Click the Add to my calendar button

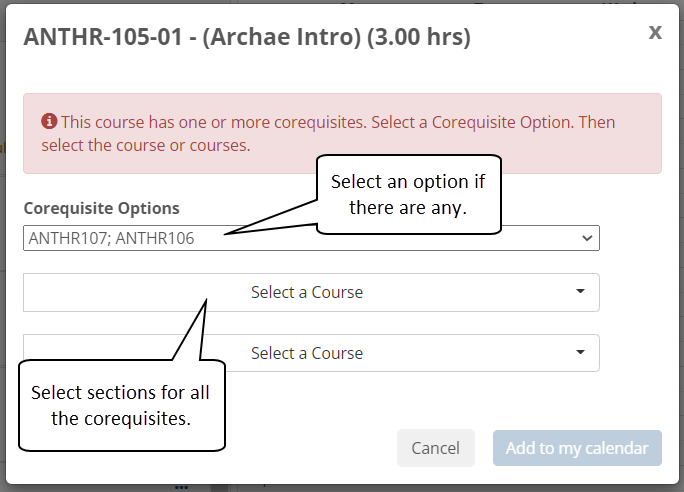point(577,448)
